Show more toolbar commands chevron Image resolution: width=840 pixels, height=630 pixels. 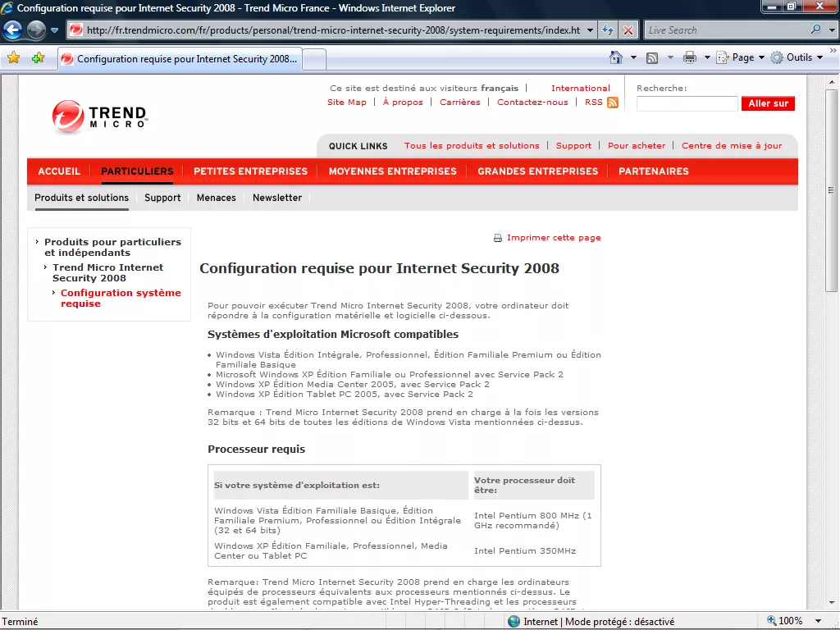click(x=833, y=51)
